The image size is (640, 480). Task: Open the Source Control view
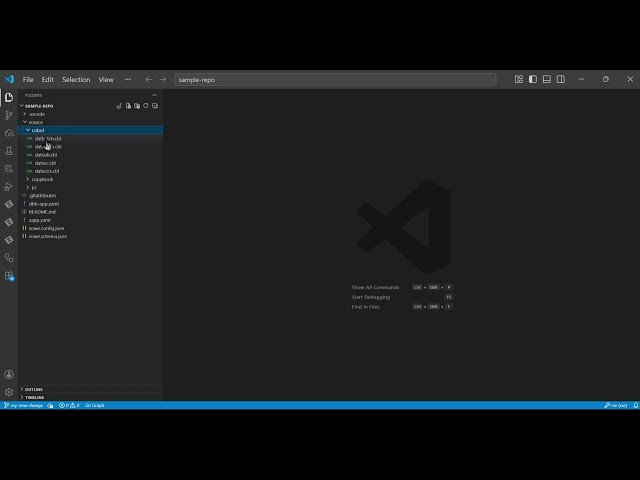[x=9, y=115]
